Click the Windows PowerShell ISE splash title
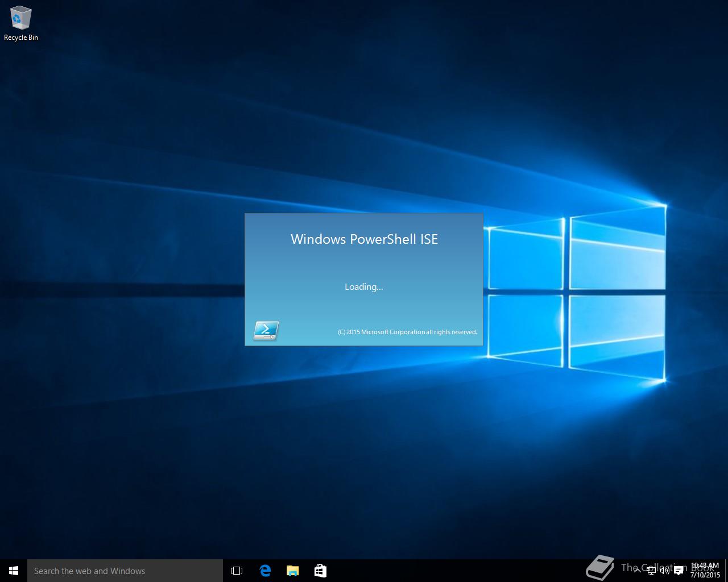Viewport: 728px width, 582px height. pyautogui.click(x=365, y=239)
